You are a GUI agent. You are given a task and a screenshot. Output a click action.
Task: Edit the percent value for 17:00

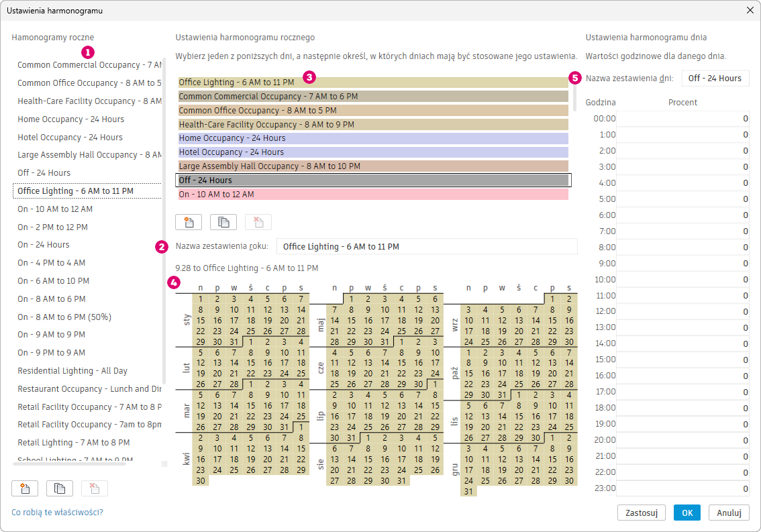pos(682,392)
